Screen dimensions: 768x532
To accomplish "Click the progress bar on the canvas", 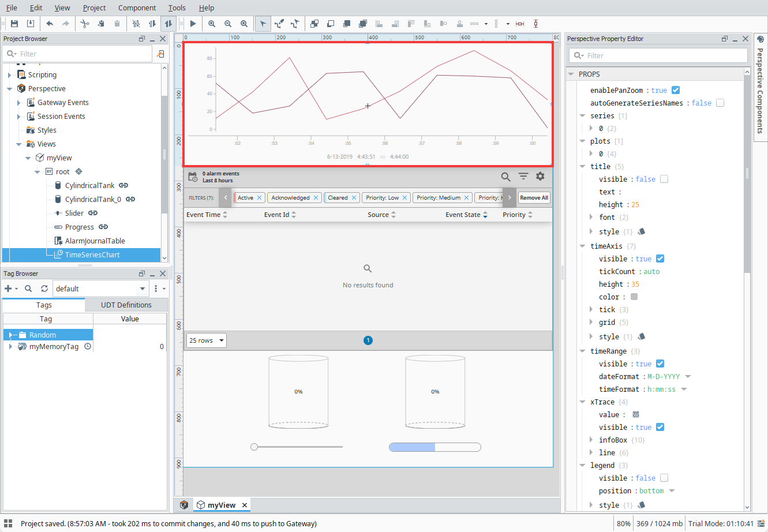I will click(x=435, y=447).
